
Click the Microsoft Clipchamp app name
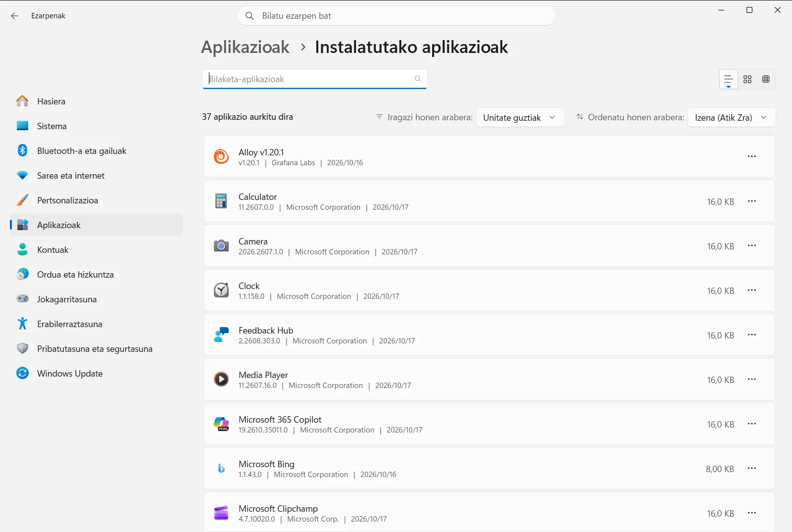278,509
